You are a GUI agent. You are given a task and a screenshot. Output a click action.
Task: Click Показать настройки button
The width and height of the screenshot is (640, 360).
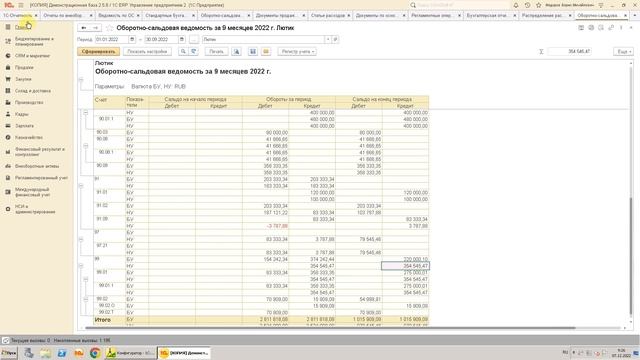tap(147, 51)
